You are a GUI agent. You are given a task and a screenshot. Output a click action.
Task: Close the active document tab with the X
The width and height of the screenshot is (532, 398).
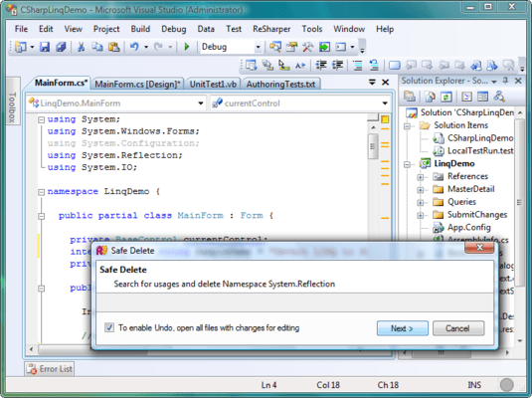coord(386,83)
